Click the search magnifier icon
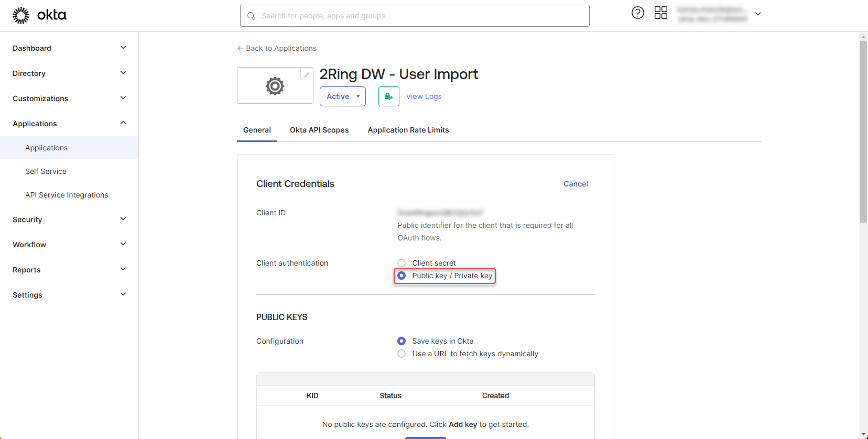Screen dimensions: 868x439 252,16
